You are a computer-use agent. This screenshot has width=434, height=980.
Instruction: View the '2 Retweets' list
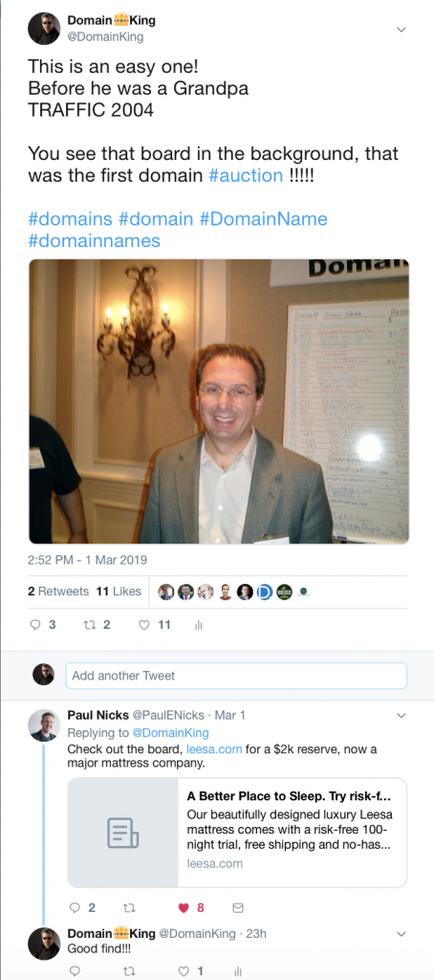pos(58,591)
